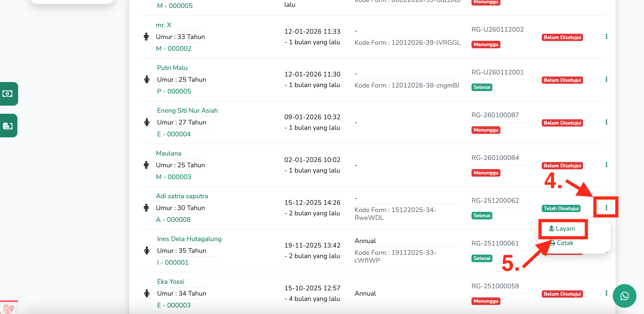
Task: Toggle three-dot menu for Adi satria saputra
Action: coord(606,208)
